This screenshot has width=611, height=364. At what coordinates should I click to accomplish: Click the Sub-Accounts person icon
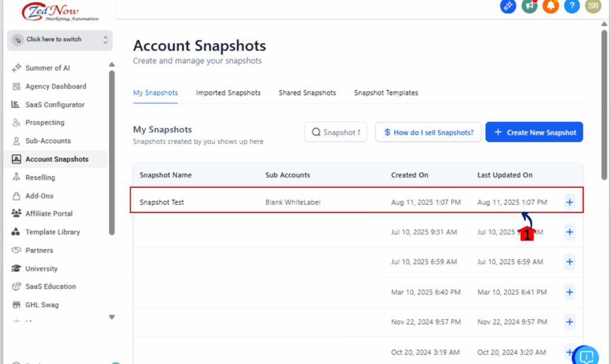tap(16, 141)
